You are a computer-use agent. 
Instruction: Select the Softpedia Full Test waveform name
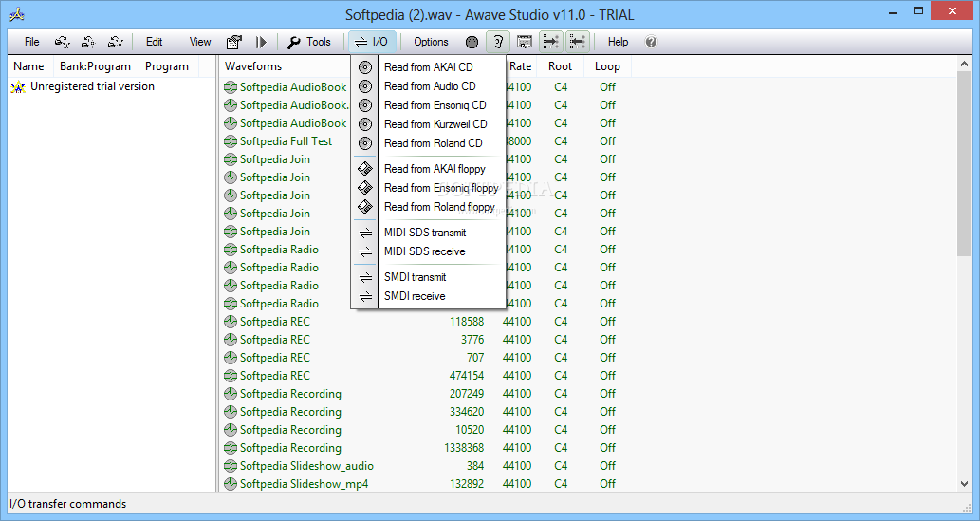pos(286,141)
